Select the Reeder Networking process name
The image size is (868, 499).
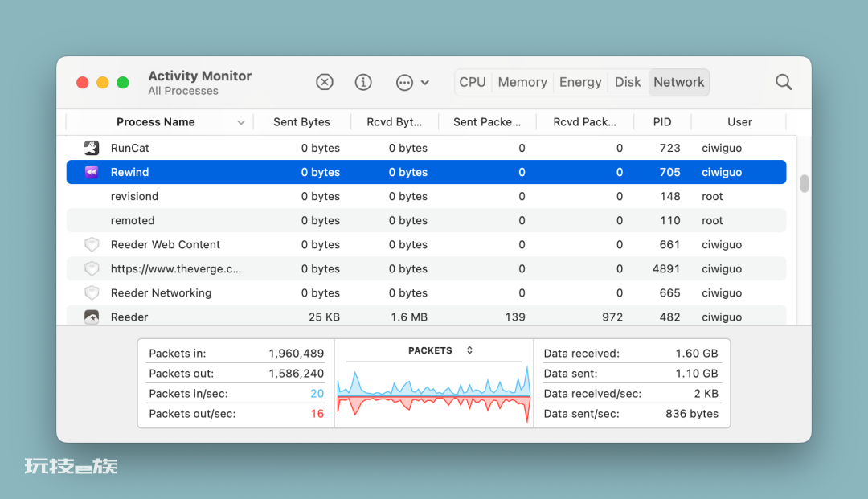point(161,292)
